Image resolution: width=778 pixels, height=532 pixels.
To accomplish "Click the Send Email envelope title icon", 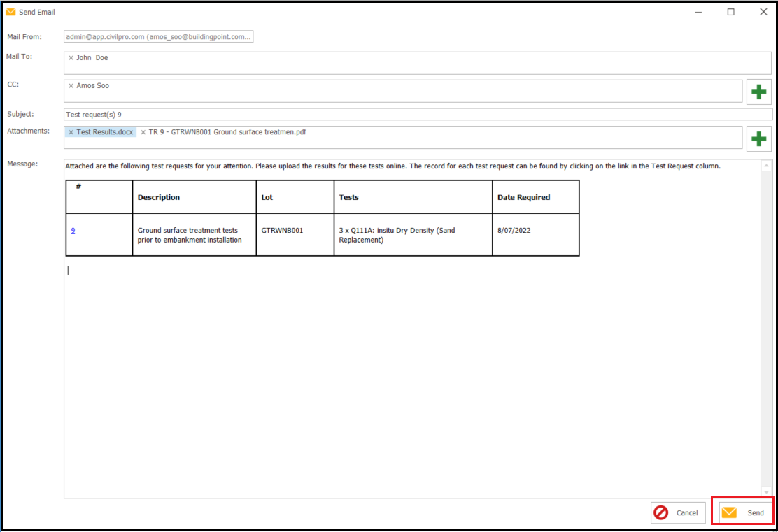I will click(x=10, y=12).
